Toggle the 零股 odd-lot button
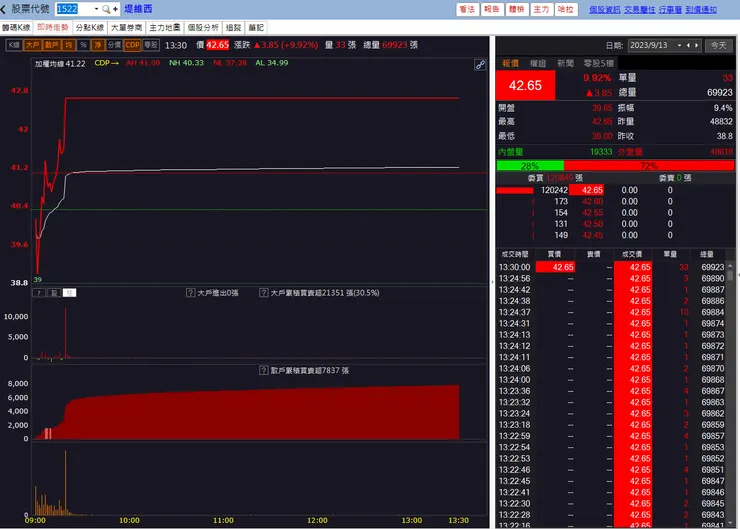Viewport: 740px width, 529px height. click(x=151, y=45)
